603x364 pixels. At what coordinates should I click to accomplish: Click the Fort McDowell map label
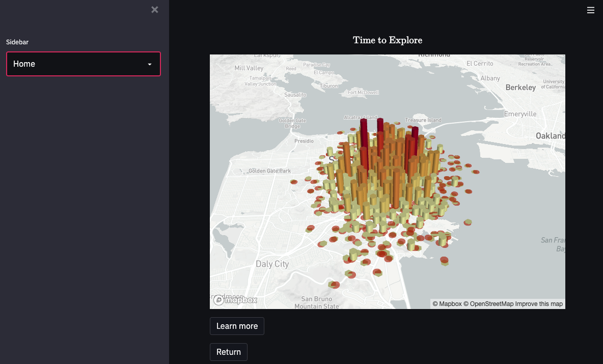tap(363, 92)
